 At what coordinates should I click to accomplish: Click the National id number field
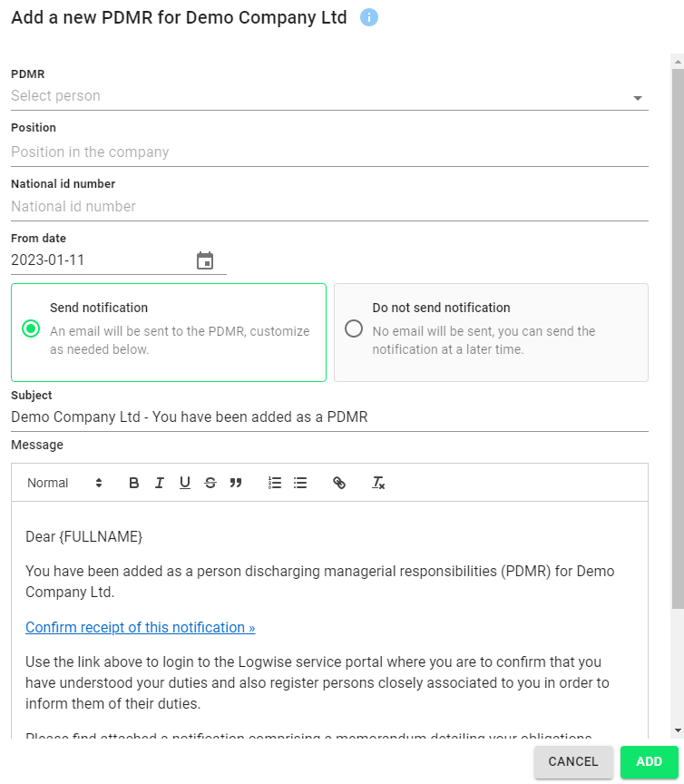[x=329, y=207]
